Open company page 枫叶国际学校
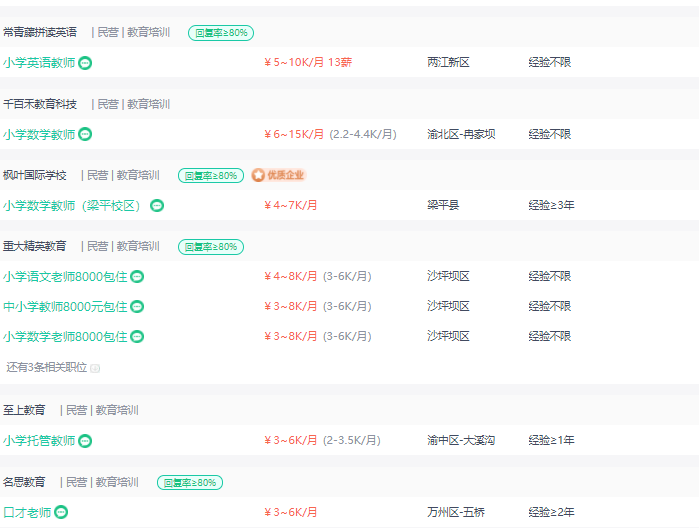 [34, 175]
